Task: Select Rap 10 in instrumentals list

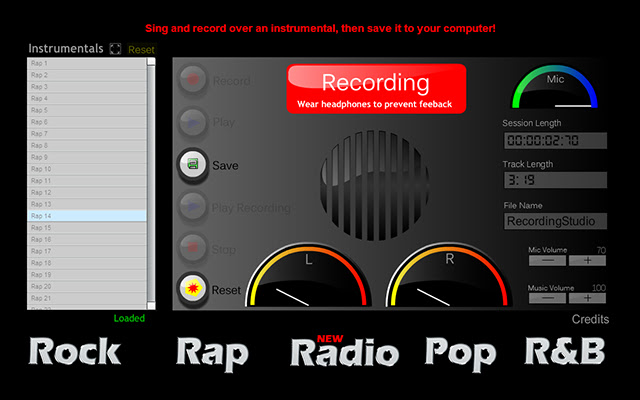Action: click(87, 169)
